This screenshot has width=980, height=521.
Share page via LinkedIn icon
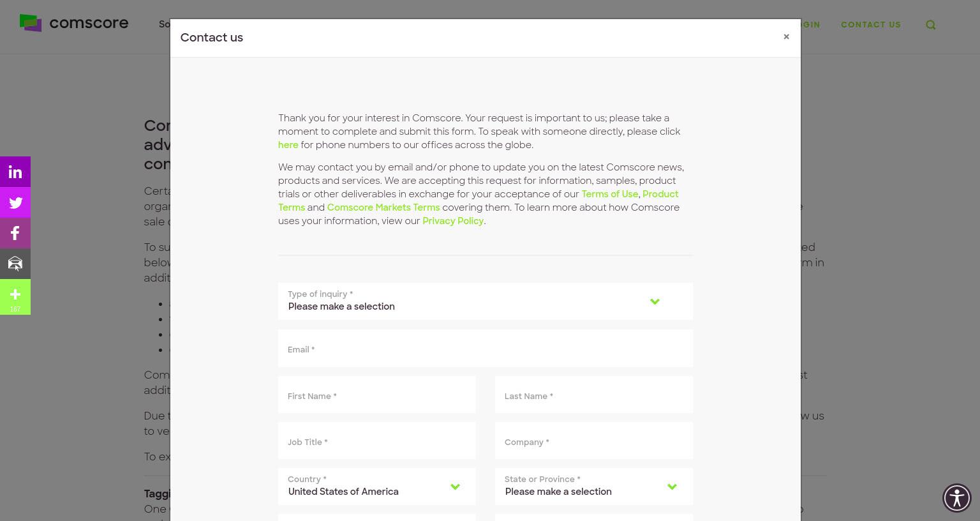(x=15, y=172)
